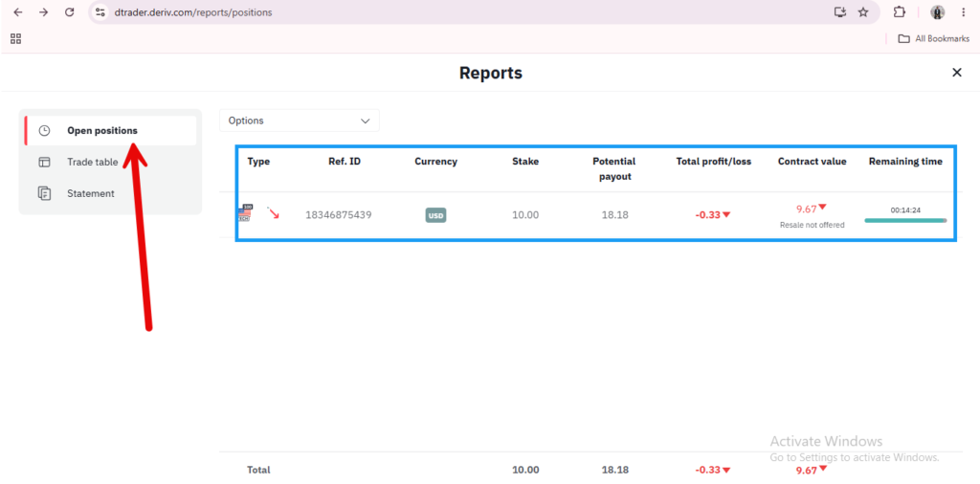Click the browser forward arrow
The width and height of the screenshot is (980, 484).
pyautogui.click(x=43, y=11)
